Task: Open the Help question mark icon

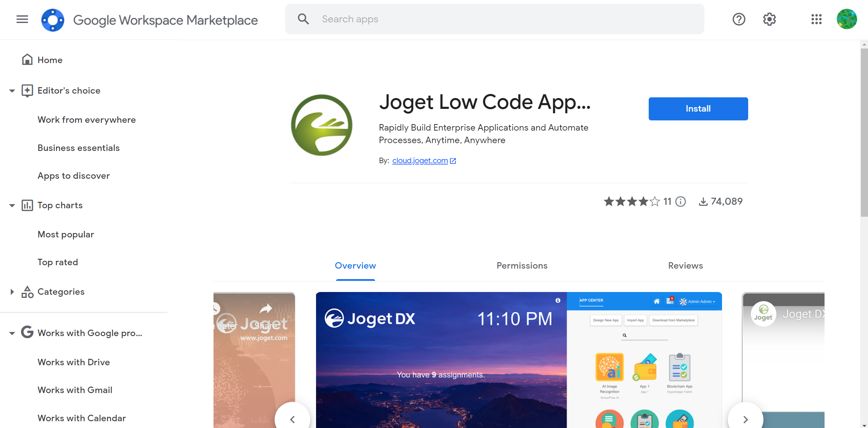Action: pyautogui.click(x=739, y=19)
